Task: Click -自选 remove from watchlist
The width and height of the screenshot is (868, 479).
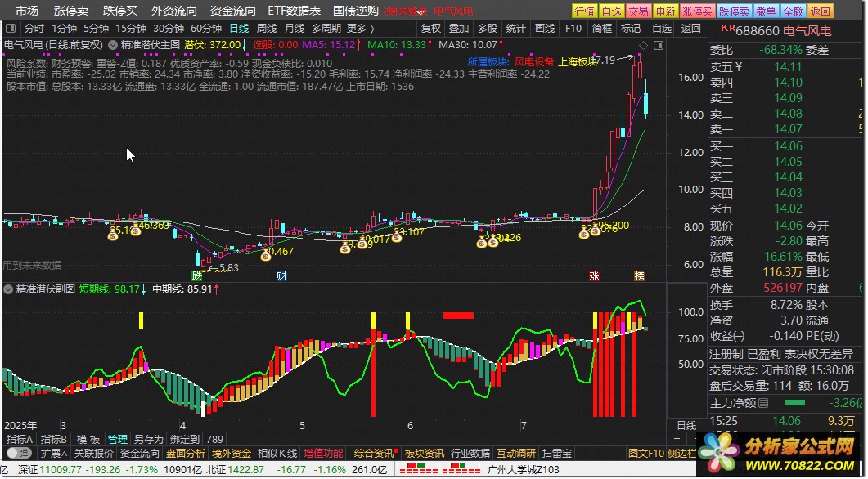Action: [661, 29]
